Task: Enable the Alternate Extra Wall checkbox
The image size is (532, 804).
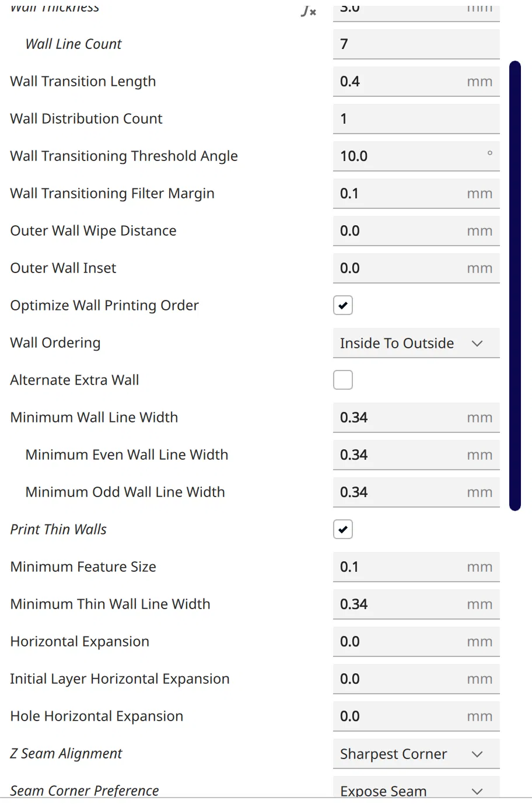Action: pos(343,380)
